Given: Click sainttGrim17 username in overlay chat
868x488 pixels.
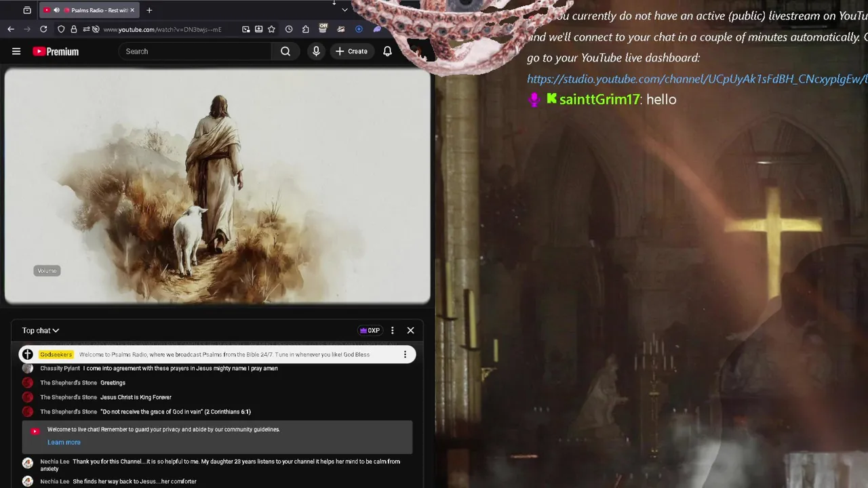Looking at the screenshot, I should click(599, 99).
